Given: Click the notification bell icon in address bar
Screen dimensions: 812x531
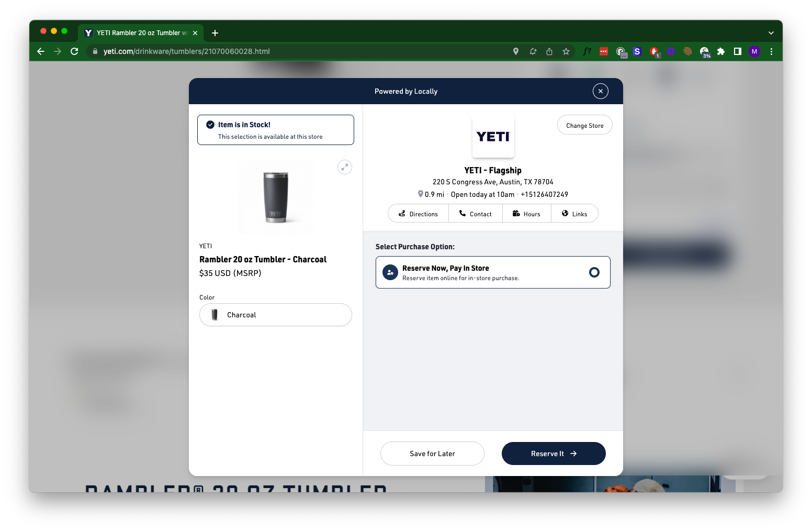Looking at the screenshot, I should point(533,51).
